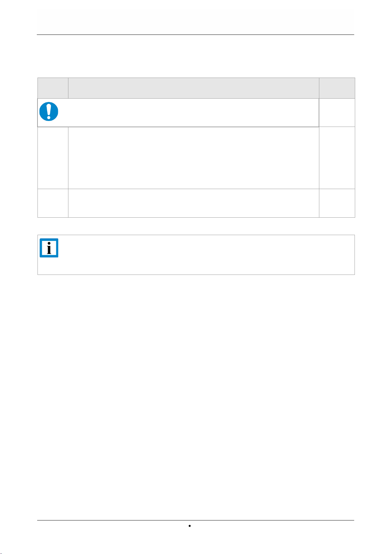392x554 pixels.
Task: Click the blue exclamation mark notice icon
Action: point(49,111)
